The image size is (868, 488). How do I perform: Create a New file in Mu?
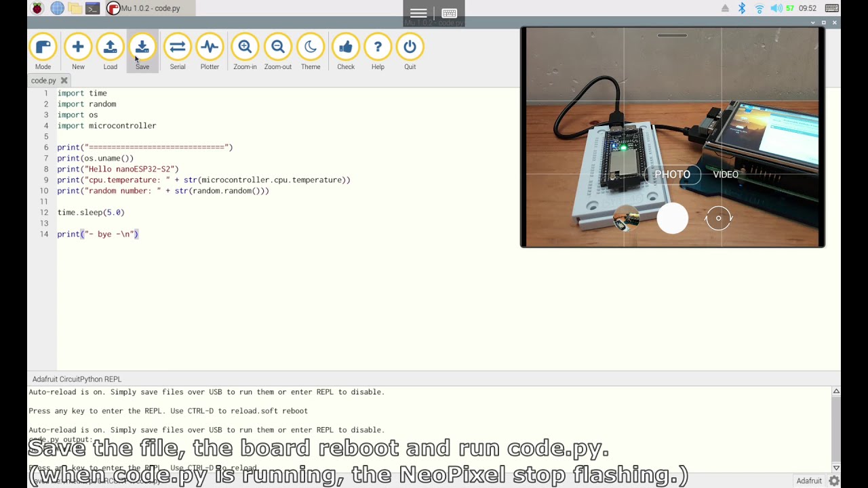[x=78, y=52]
